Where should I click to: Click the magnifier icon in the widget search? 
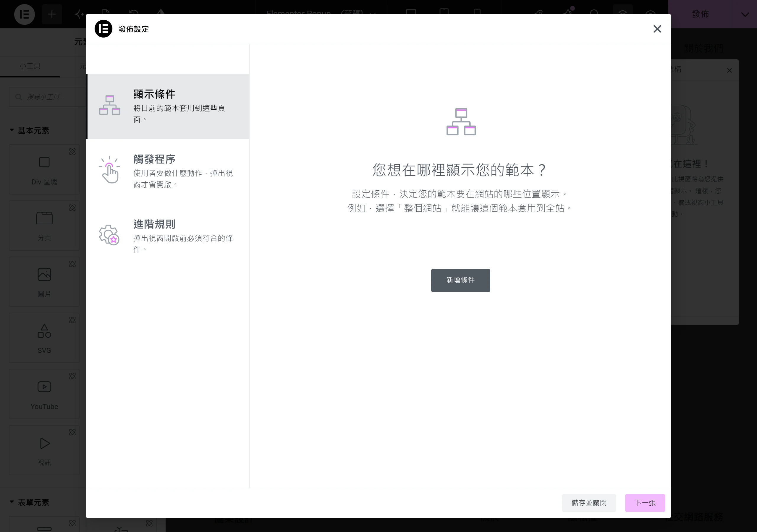click(18, 97)
